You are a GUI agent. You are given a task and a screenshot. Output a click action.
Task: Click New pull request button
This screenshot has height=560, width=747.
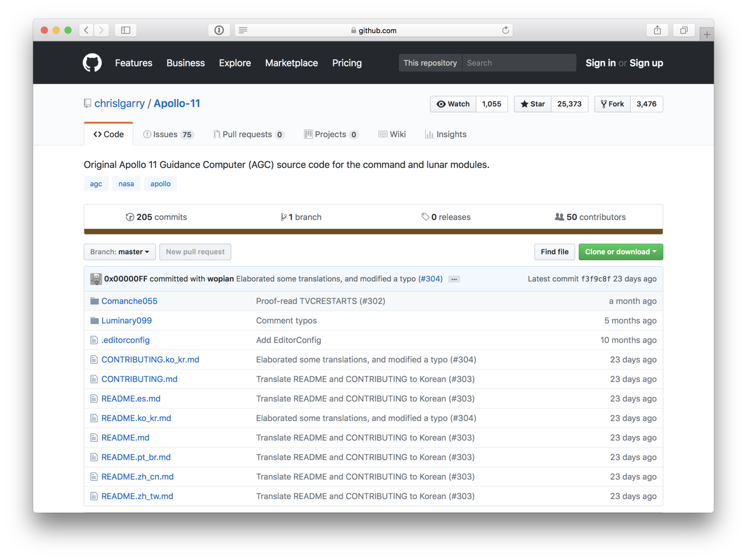tap(195, 252)
